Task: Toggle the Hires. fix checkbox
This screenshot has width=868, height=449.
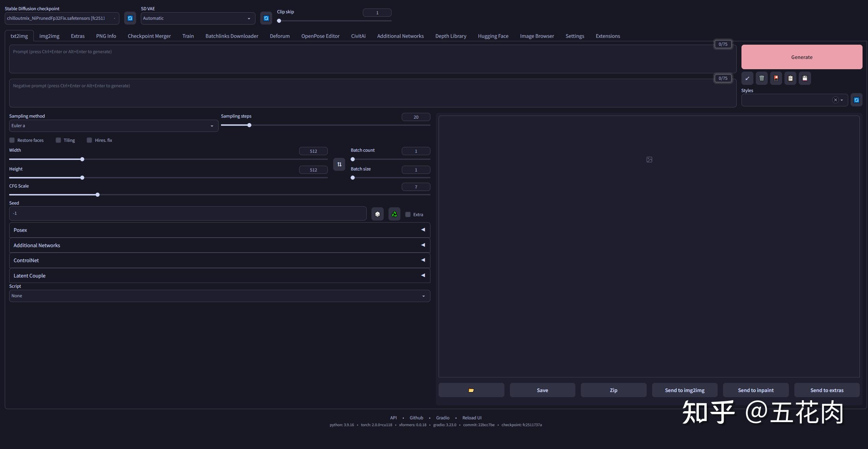Action: [x=89, y=140]
